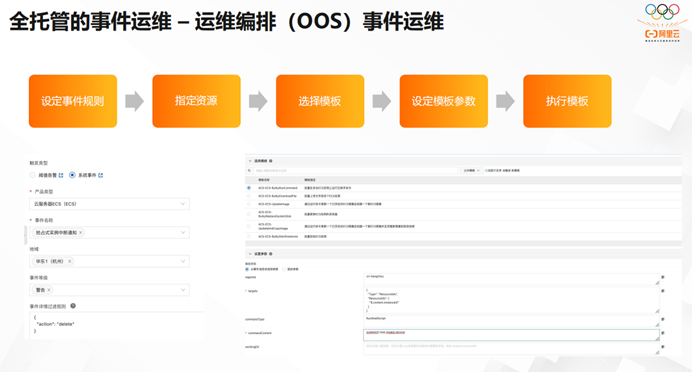The height and width of the screenshot is (372, 692).
Task: Remove the 华东1（杭州） region tag
Action: (x=70, y=261)
